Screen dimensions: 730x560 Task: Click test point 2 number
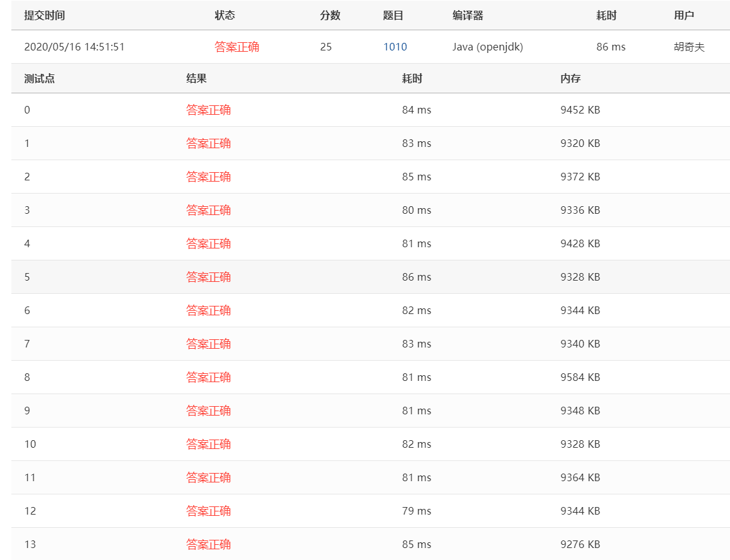pyautogui.click(x=27, y=177)
